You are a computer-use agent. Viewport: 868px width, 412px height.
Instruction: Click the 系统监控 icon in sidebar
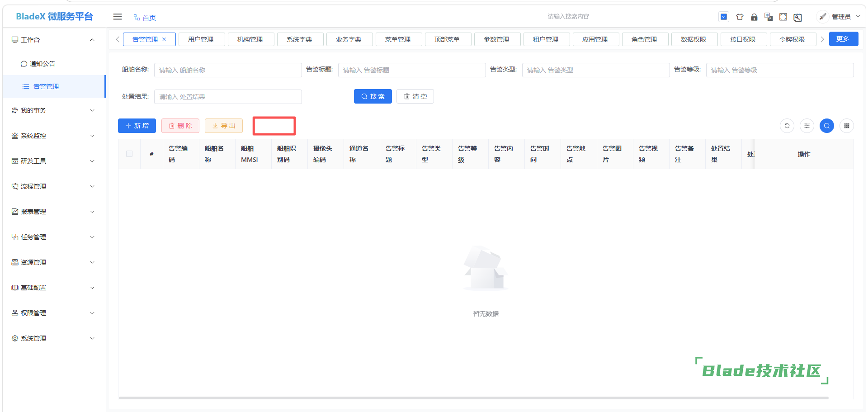click(15, 136)
